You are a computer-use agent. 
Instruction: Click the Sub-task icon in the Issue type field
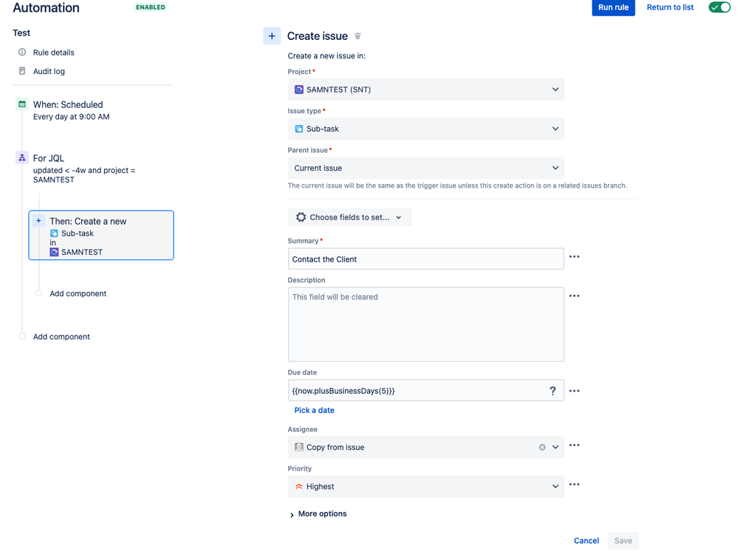click(299, 129)
